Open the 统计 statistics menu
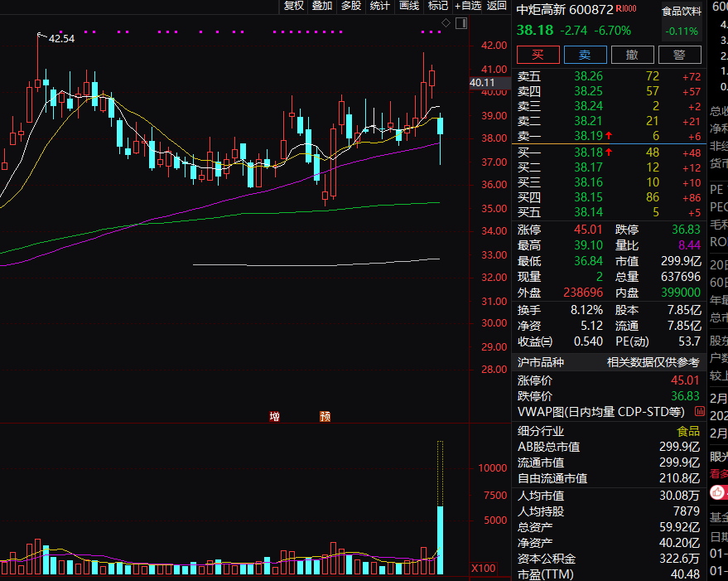The width and height of the screenshot is (728, 581). [x=380, y=6]
